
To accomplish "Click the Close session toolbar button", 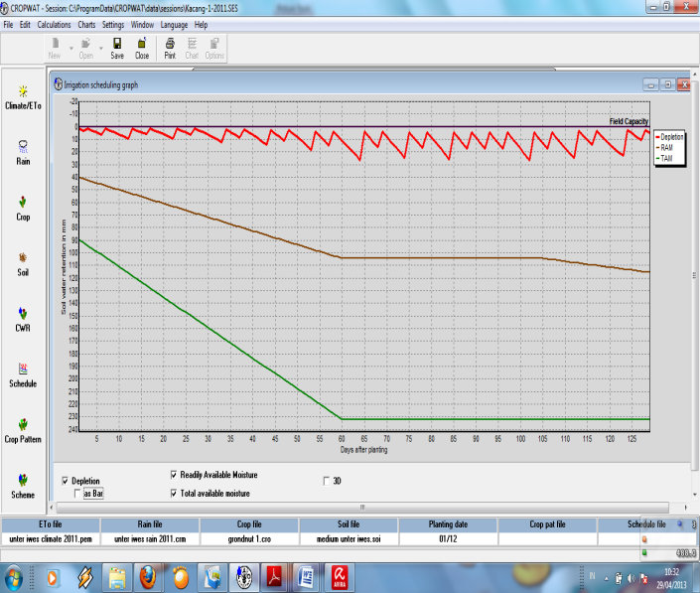I will 142,48.
